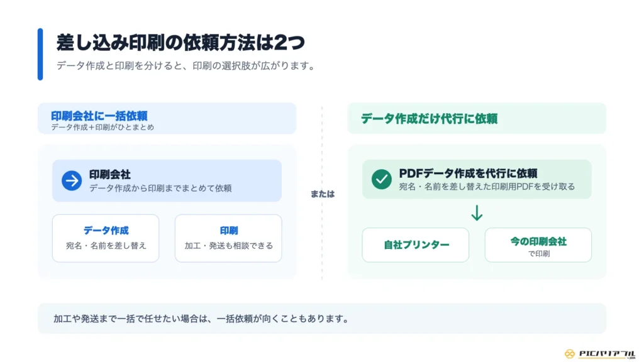Click text 宛名・名前を差し替えた印刷用PDFを受け取る

pos(487,186)
